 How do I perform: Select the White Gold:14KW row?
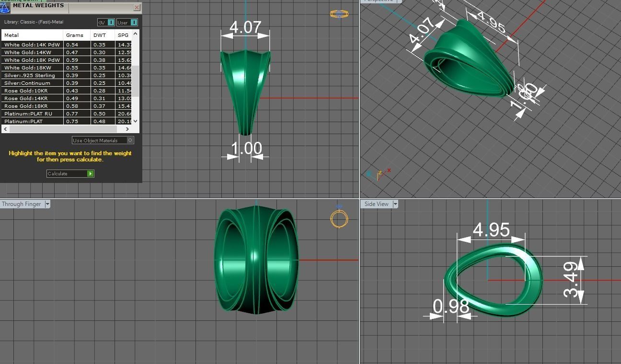[67, 52]
